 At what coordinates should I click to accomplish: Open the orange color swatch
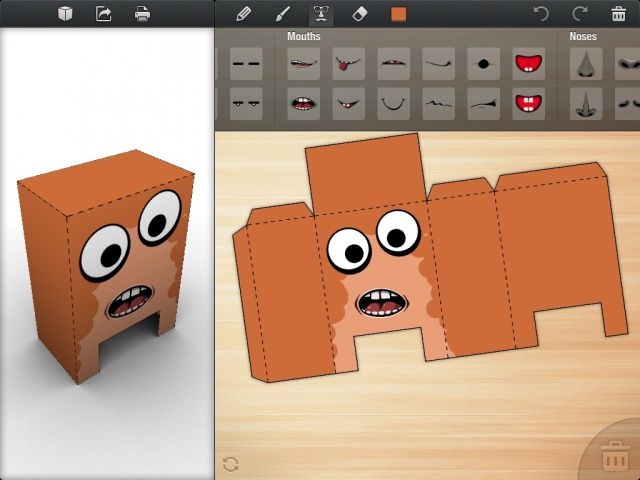coord(399,14)
